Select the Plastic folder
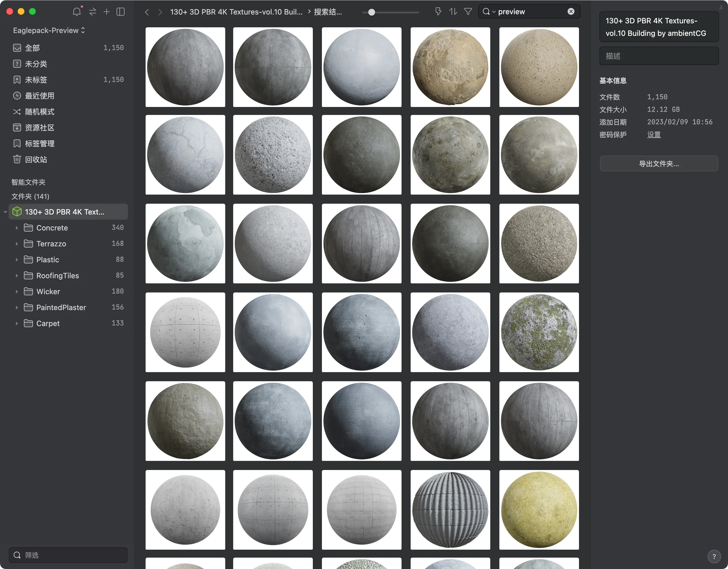 point(68,260)
